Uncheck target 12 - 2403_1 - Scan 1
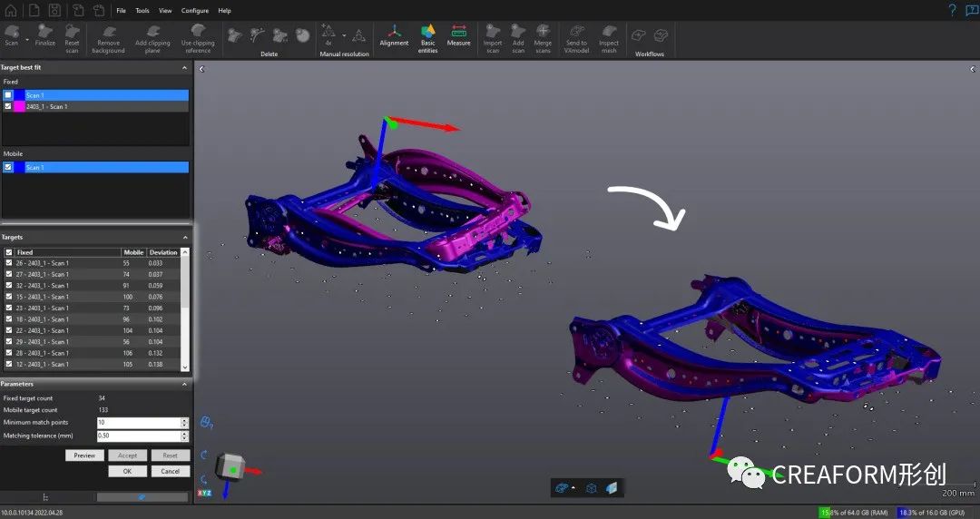 tap(9, 364)
